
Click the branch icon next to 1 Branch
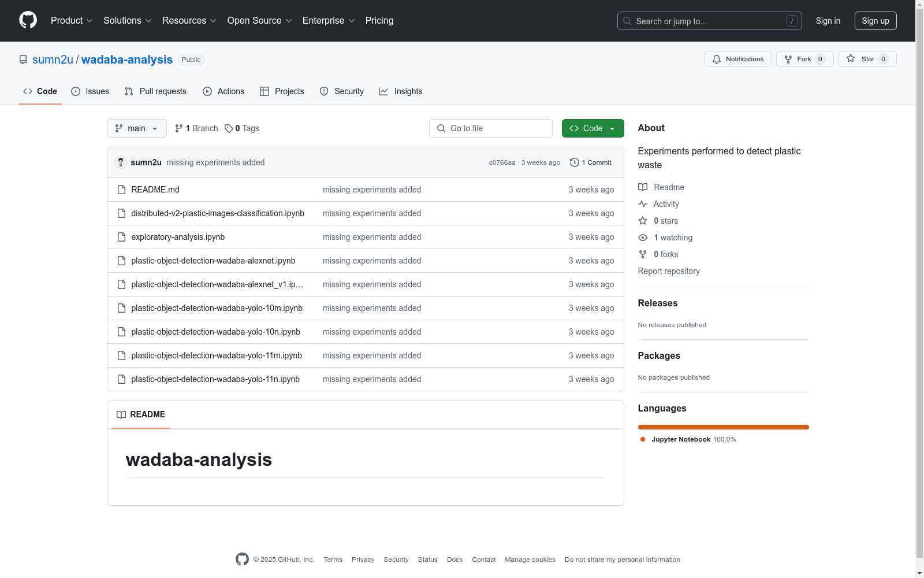(x=179, y=128)
